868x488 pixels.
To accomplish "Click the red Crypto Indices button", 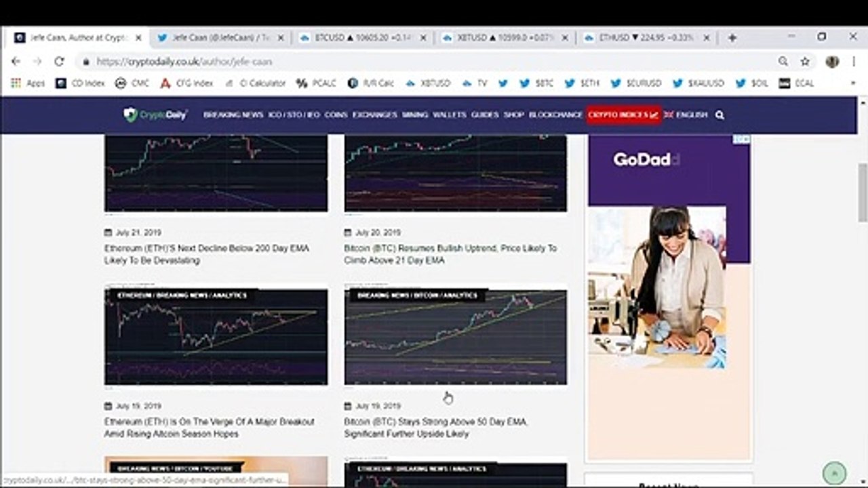I will (x=623, y=115).
